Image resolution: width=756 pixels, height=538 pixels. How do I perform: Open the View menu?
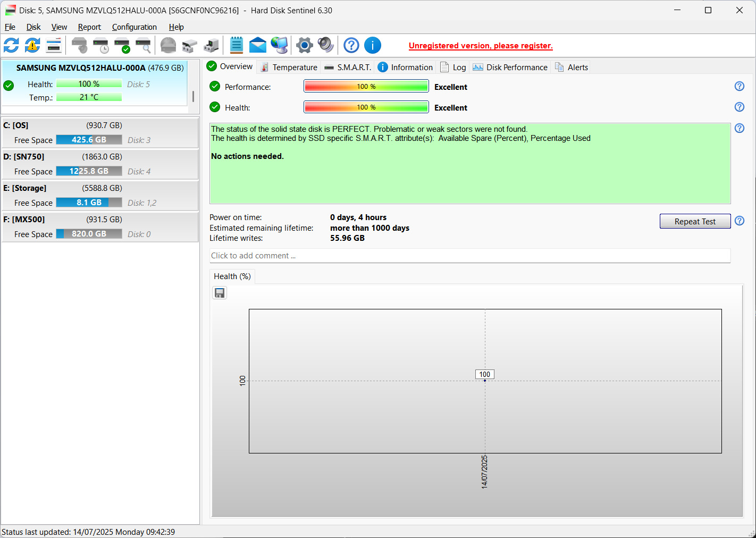click(x=59, y=27)
